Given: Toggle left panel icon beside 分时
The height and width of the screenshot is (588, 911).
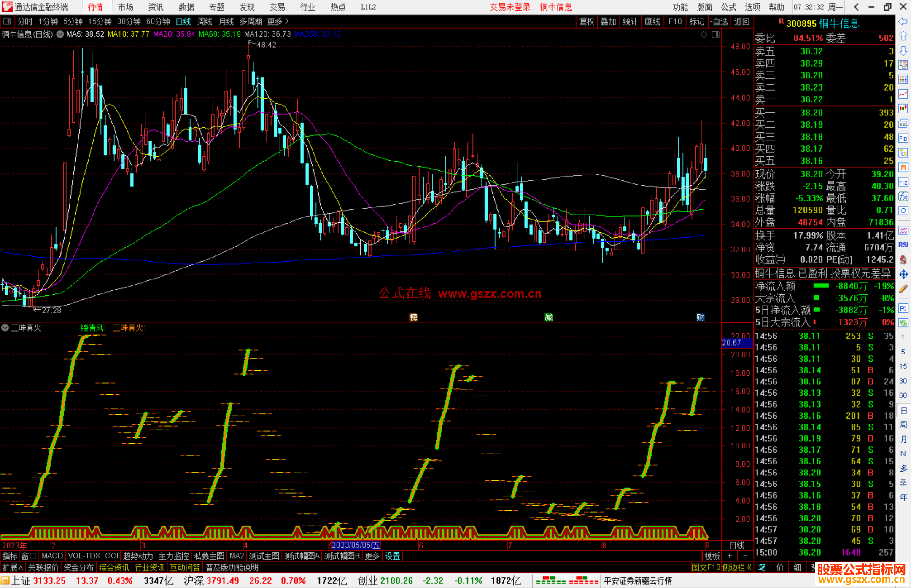Looking at the screenshot, I should coord(7,21).
